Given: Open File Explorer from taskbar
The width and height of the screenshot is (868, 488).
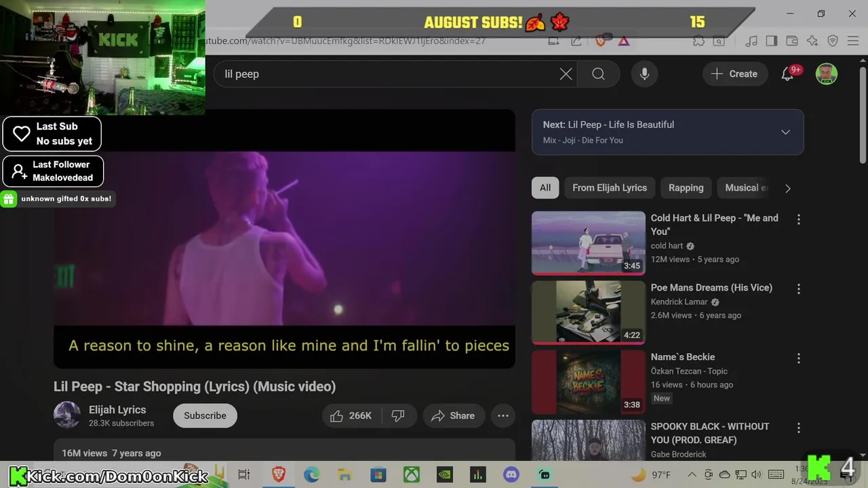Looking at the screenshot, I should tap(344, 474).
